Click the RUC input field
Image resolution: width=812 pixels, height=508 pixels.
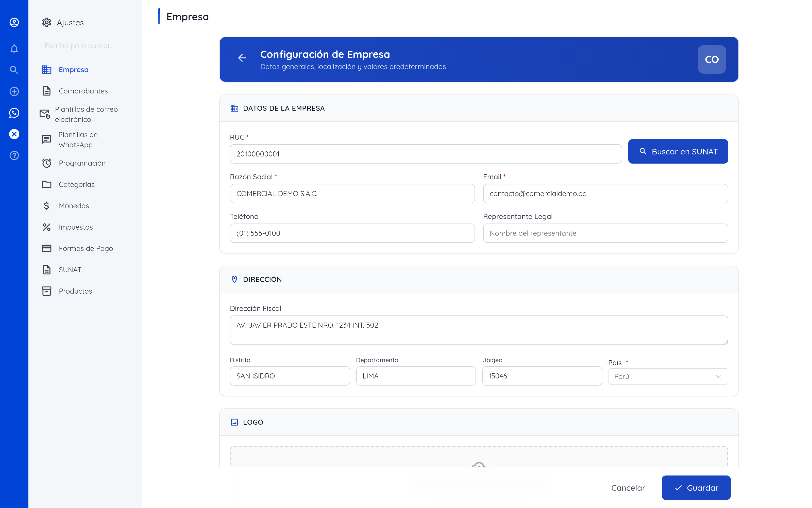pyautogui.click(x=426, y=154)
